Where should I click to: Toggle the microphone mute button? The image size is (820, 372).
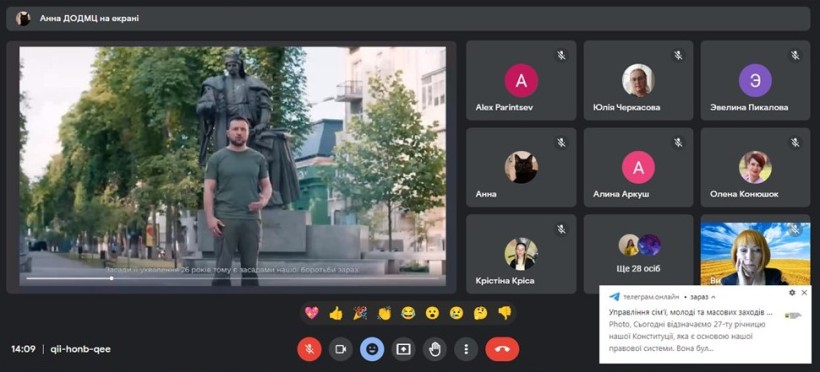[x=309, y=349]
